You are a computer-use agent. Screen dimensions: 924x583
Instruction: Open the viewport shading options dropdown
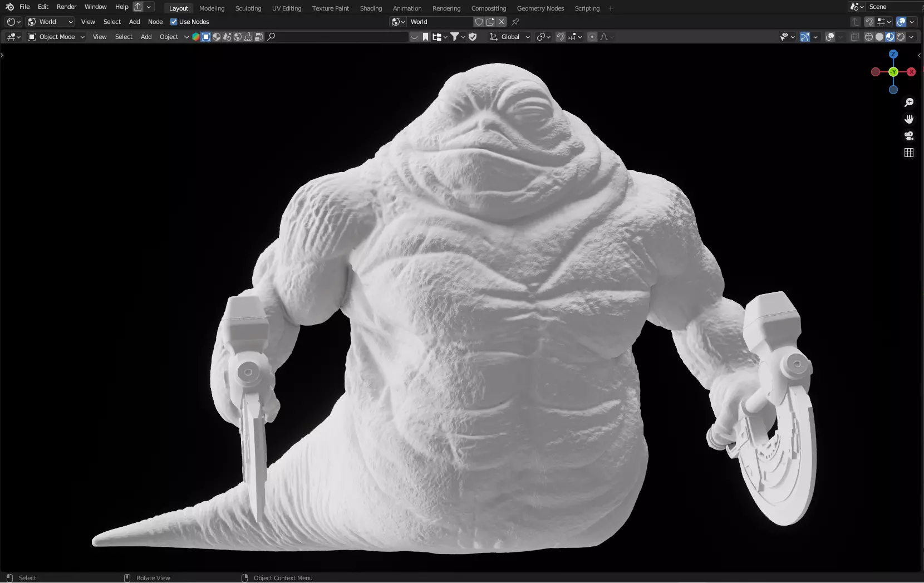911,37
